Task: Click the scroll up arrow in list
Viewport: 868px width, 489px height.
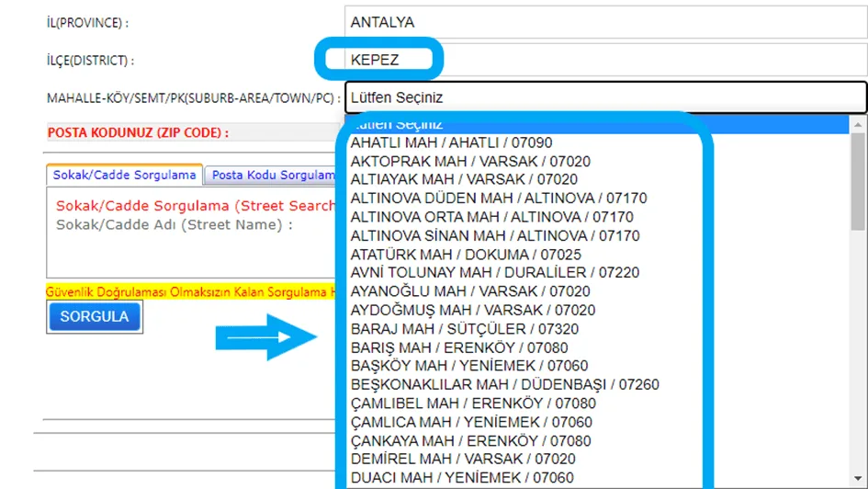Action: click(x=858, y=125)
